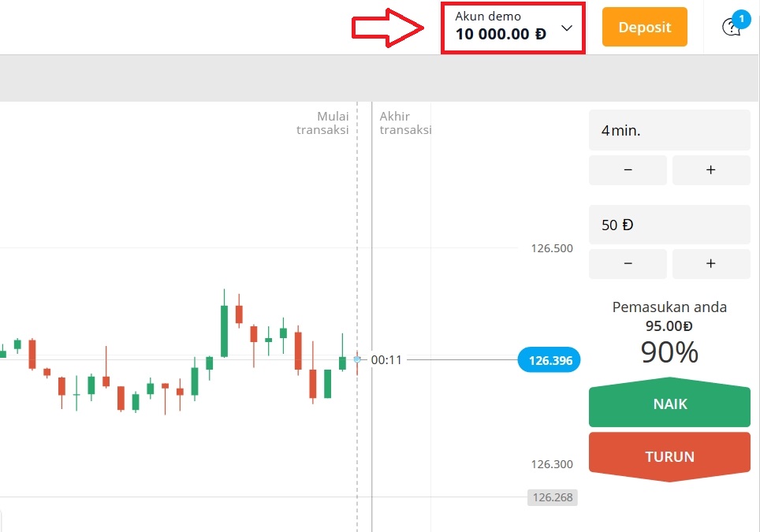This screenshot has width=760, height=532.
Task: Click the gray 126.268 price marker
Action: coord(552,497)
